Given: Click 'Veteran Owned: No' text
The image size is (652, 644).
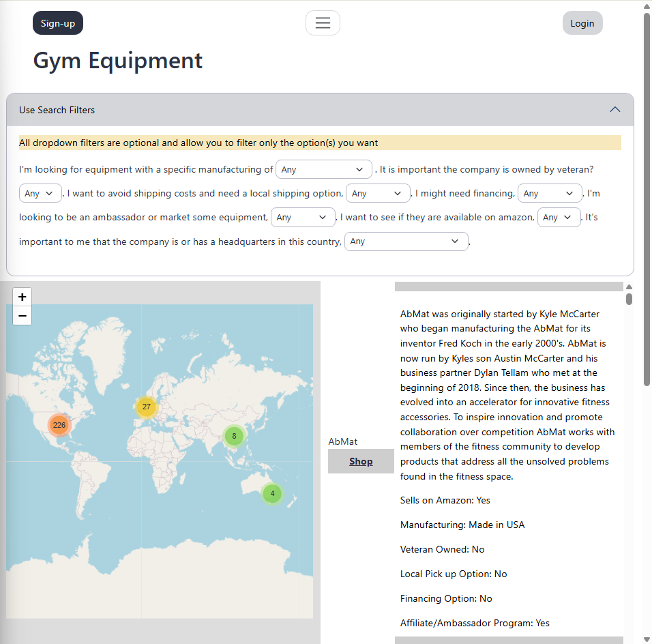Looking at the screenshot, I should coord(442,549).
